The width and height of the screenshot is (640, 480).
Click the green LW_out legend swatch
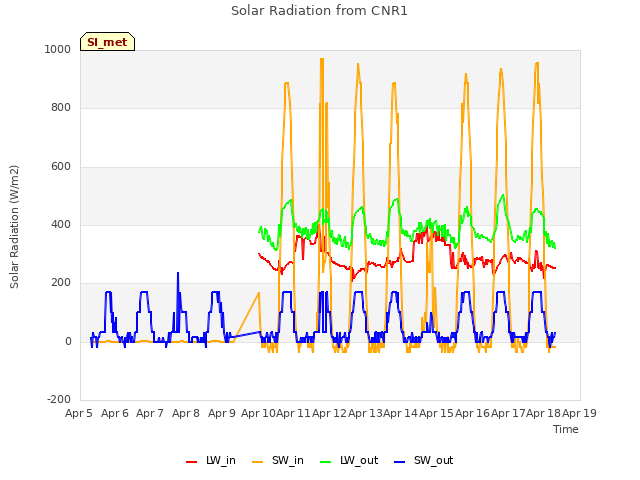pos(325,462)
